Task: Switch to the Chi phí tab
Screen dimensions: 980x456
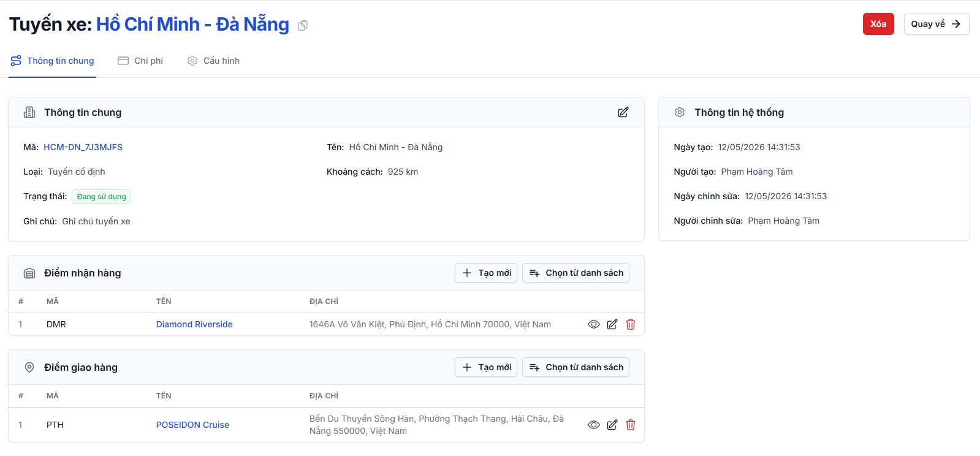Action: pyautogui.click(x=140, y=61)
